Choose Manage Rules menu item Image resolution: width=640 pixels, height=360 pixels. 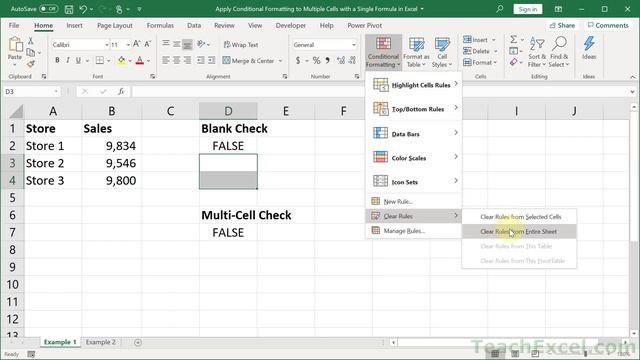414,231
